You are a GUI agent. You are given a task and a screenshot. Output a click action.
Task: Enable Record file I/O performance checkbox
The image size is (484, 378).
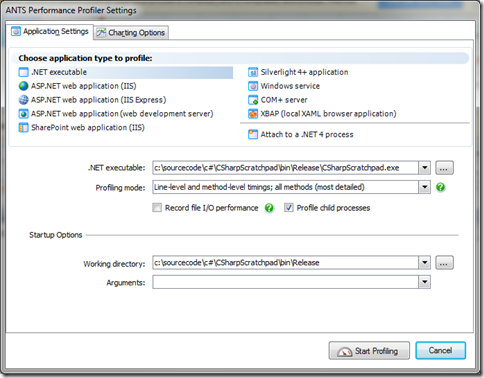[157, 208]
